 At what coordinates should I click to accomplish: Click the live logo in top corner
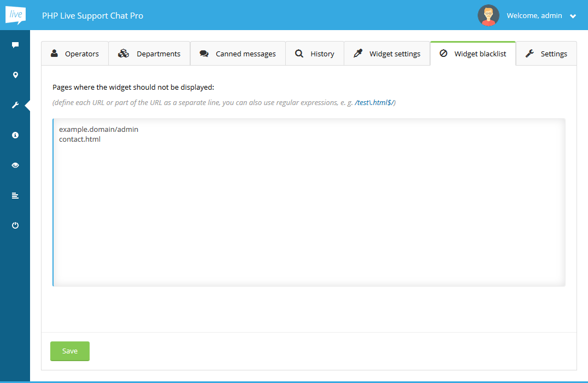(x=15, y=15)
